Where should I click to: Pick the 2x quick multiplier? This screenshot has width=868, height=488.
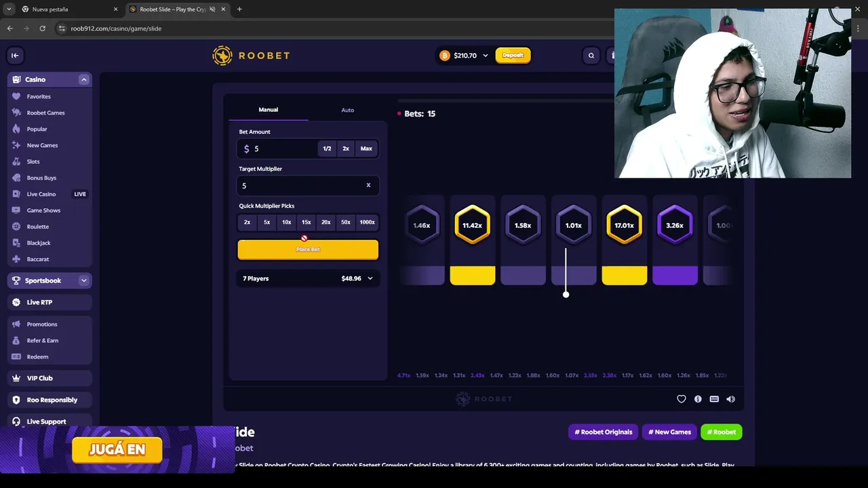tap(248, 222)
